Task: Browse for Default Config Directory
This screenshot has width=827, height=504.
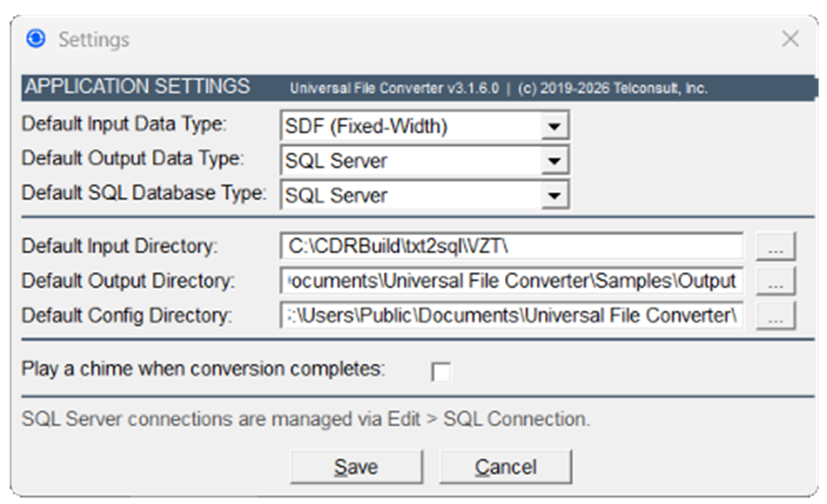Action: coord(776,315)
